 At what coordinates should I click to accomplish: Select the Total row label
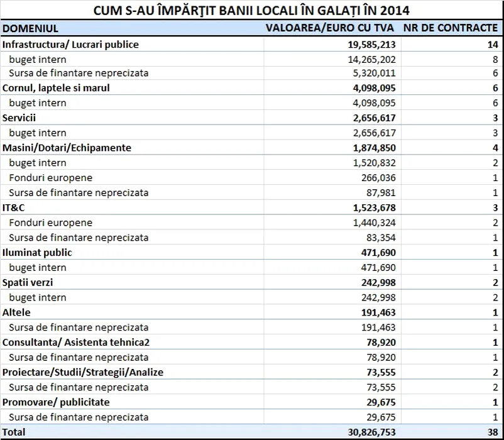(14, 432)
